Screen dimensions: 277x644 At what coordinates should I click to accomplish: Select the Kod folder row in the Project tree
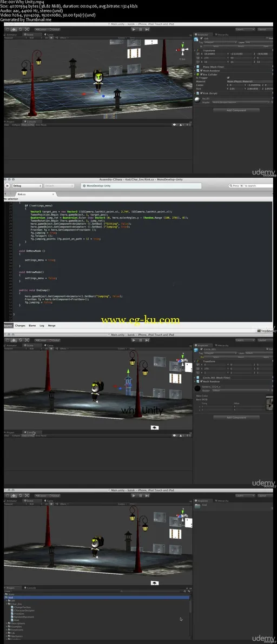[97, 597]
